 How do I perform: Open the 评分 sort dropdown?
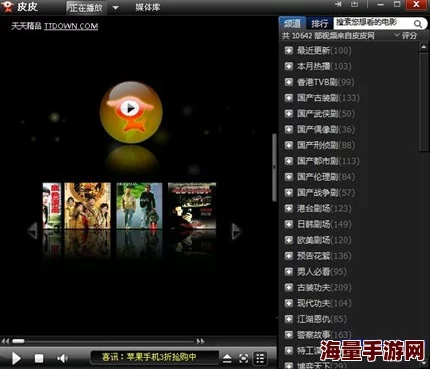(x=406, y=35)
